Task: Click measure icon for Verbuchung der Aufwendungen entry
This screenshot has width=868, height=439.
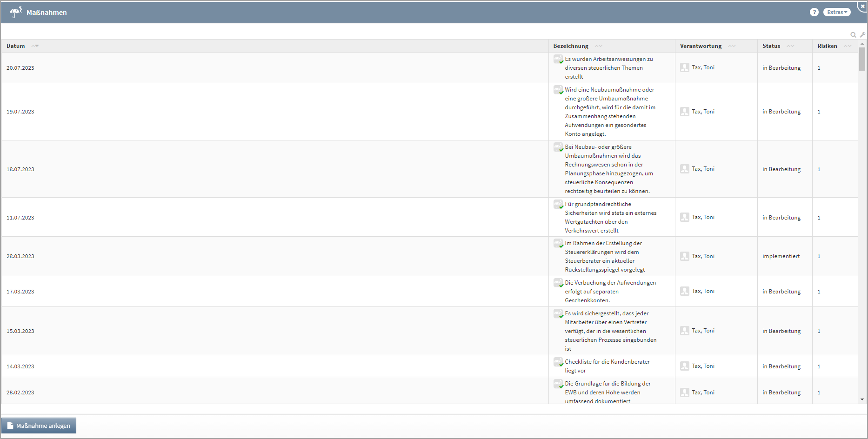Action: tap(558, 283)
